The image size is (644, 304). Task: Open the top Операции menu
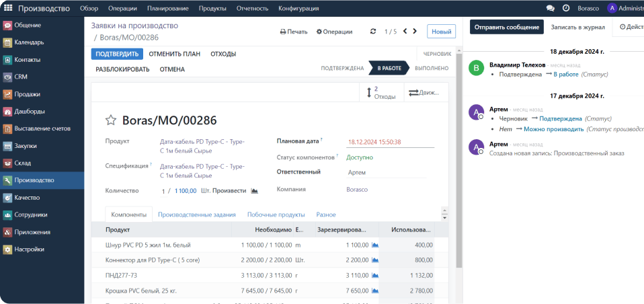[x=122, y=8]
